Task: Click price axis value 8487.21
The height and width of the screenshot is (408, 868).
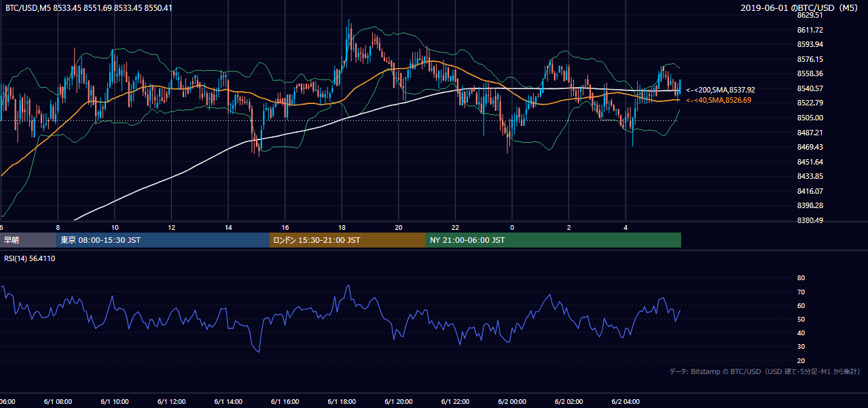Action: pos(810,133)
